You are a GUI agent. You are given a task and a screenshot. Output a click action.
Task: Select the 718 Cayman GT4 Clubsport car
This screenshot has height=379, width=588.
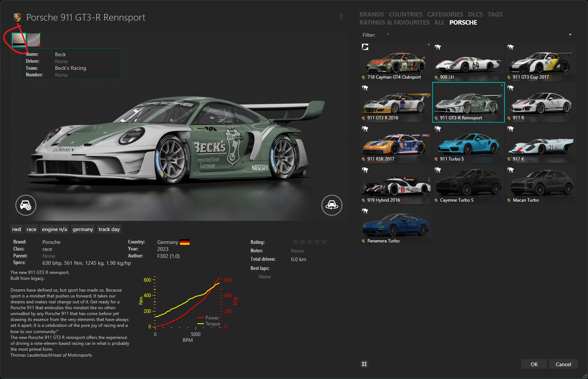395,61
